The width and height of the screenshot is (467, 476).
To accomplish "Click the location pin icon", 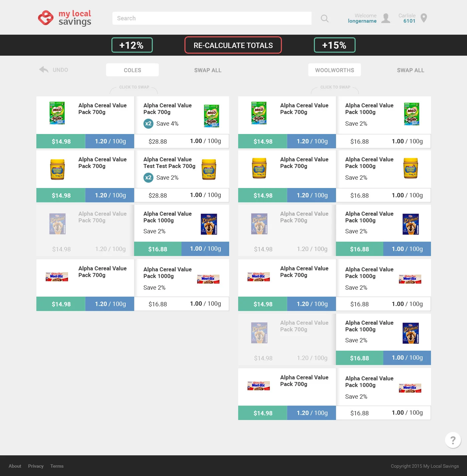I will [424, 18].
